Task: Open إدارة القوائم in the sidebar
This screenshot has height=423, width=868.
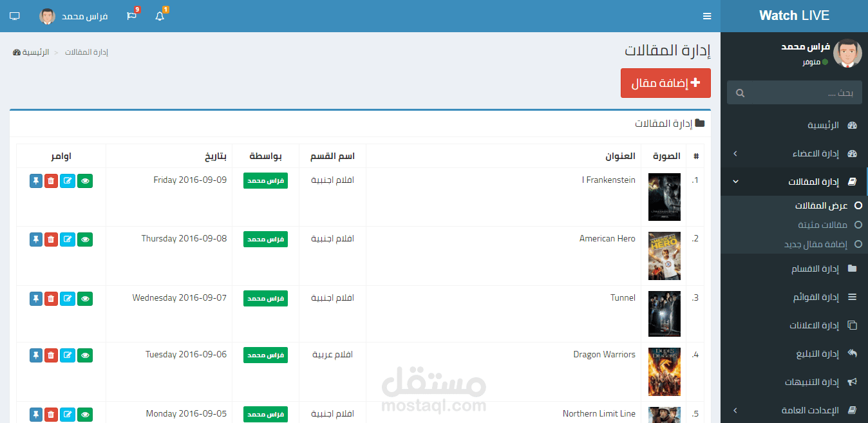Action: (x=794, y=297)
